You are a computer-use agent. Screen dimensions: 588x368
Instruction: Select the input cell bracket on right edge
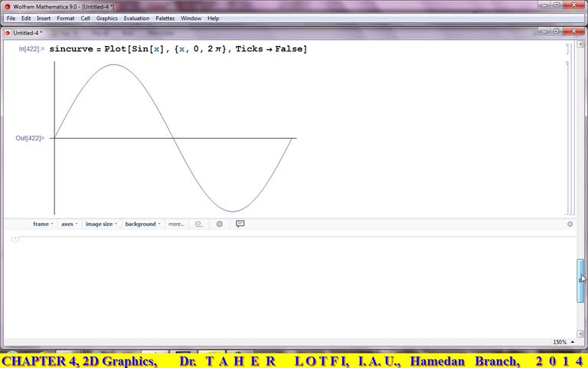click(568, 49)
